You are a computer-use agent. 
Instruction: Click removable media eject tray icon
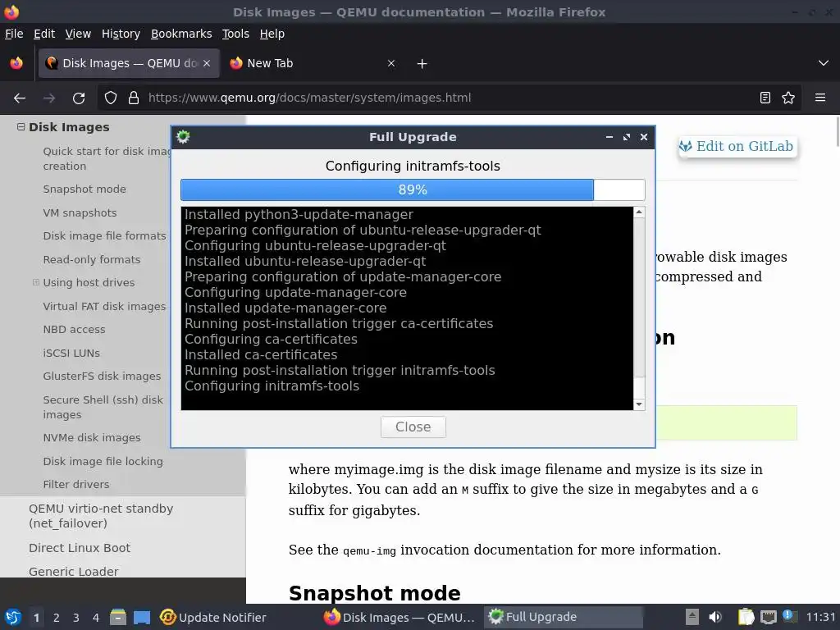point(692,617)
